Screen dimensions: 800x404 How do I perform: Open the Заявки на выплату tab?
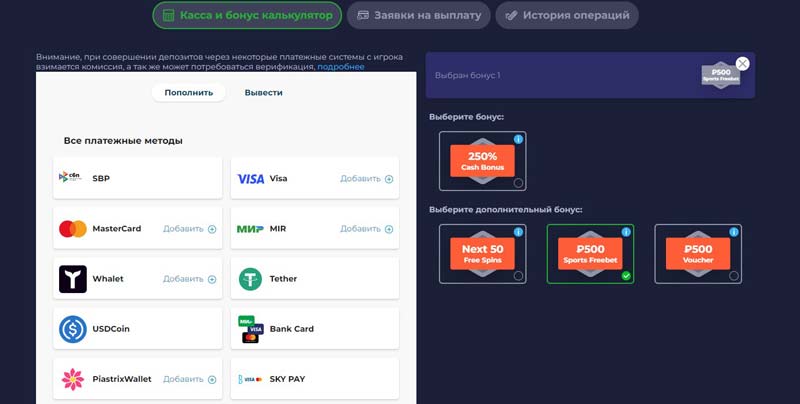(x=419, y=16)
